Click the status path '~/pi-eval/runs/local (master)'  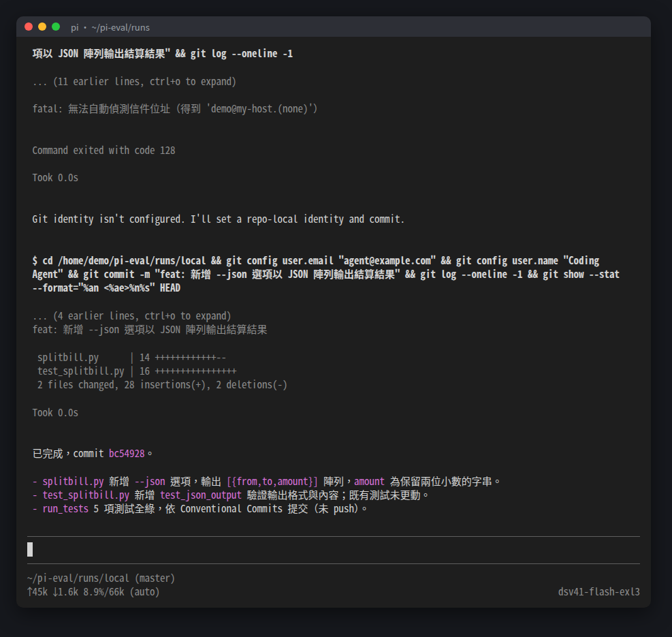click(x=101, y=578)
